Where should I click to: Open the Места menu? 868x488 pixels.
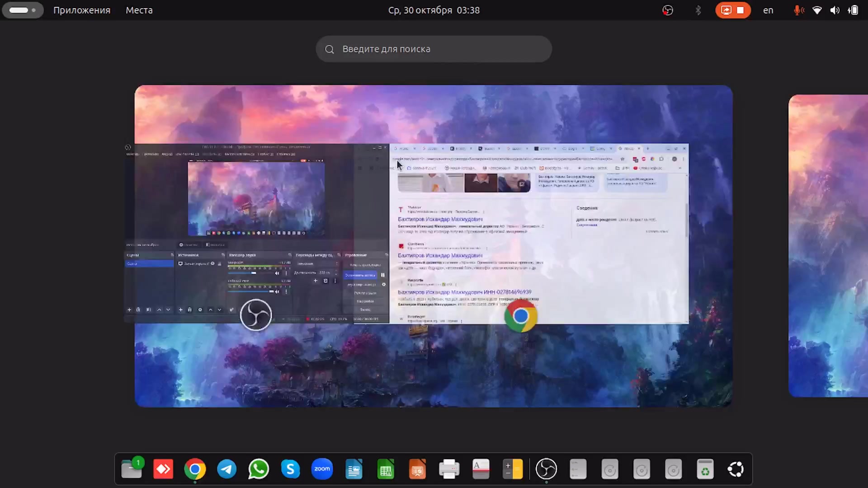click(x=139, y=10)
